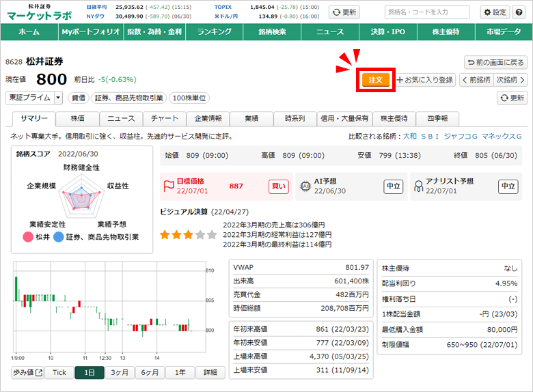This screenshot has width=533, height=392.
Task: Click 最低購入金額 value 80,000円
Action: tap(502, 329)
